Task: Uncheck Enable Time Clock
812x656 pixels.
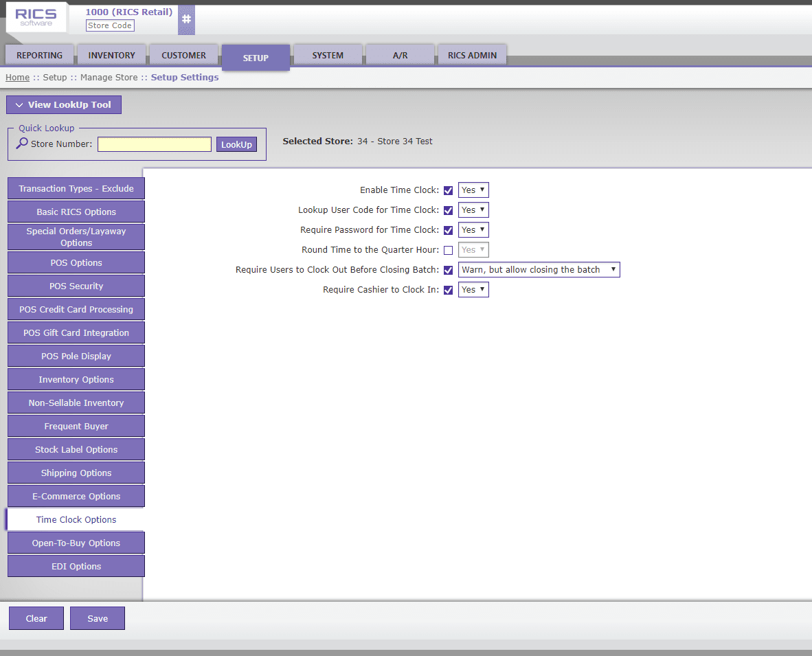Action: [x=448, y=190]
